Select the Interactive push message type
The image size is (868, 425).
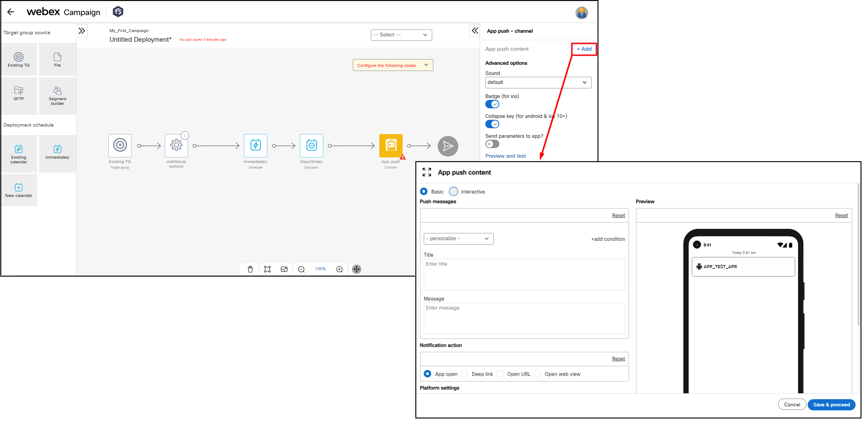(453, 191)
